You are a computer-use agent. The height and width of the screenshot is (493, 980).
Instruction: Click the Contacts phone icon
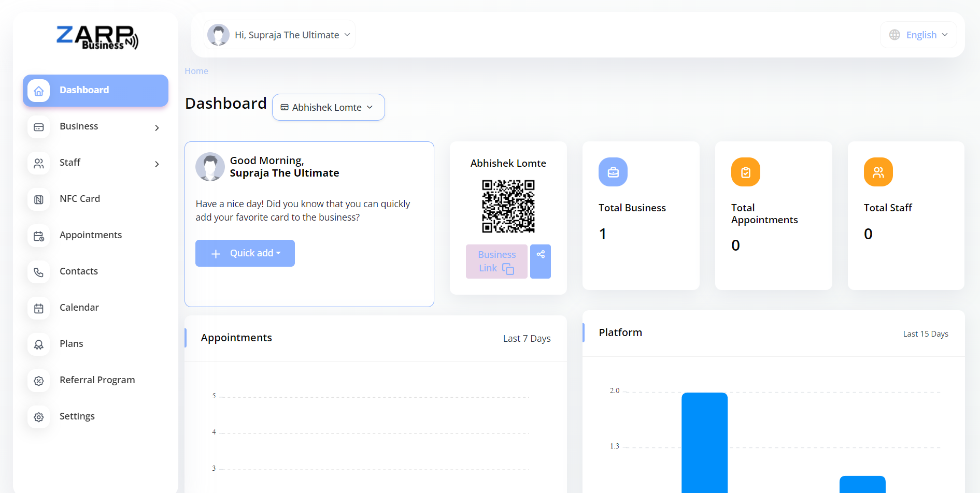click(39, 272)
